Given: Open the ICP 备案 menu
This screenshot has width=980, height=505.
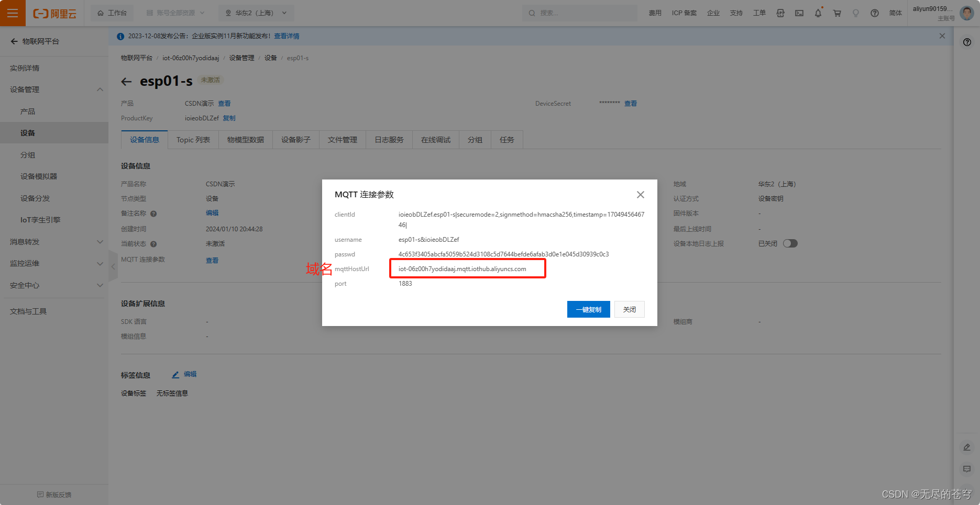Looking at the screenshot, I should coord(684,13).
